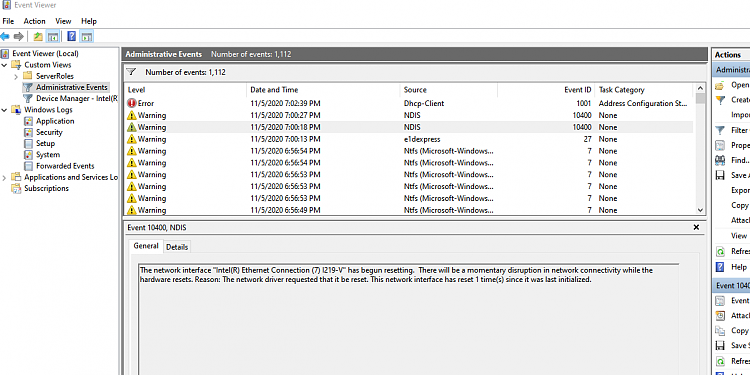Sort by the Event ID column header
750x375 pixels.
pos(546,89)
